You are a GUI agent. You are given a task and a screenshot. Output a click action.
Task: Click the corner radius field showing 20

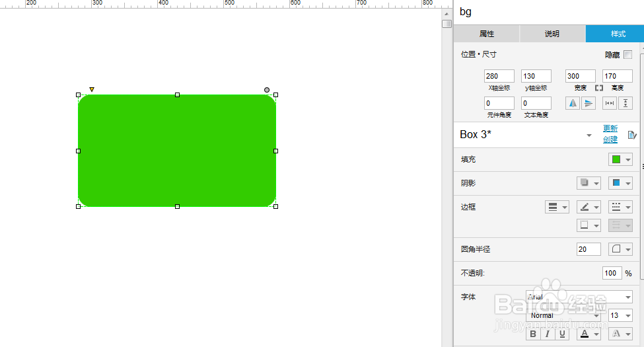[x=589, y=249]
